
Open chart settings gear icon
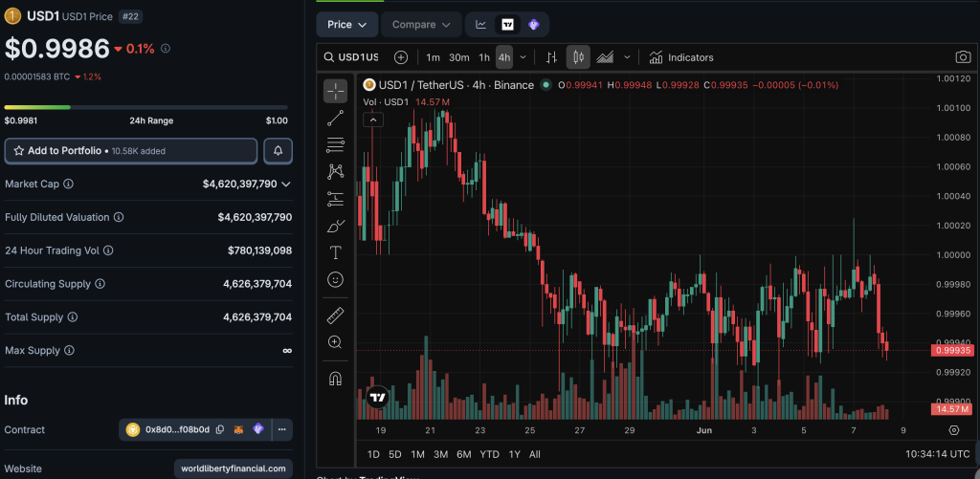(954, 430)
